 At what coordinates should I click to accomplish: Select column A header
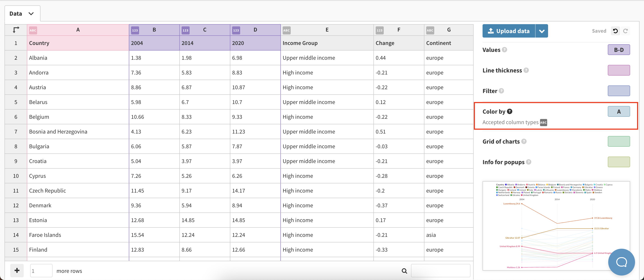coord(78,30)
